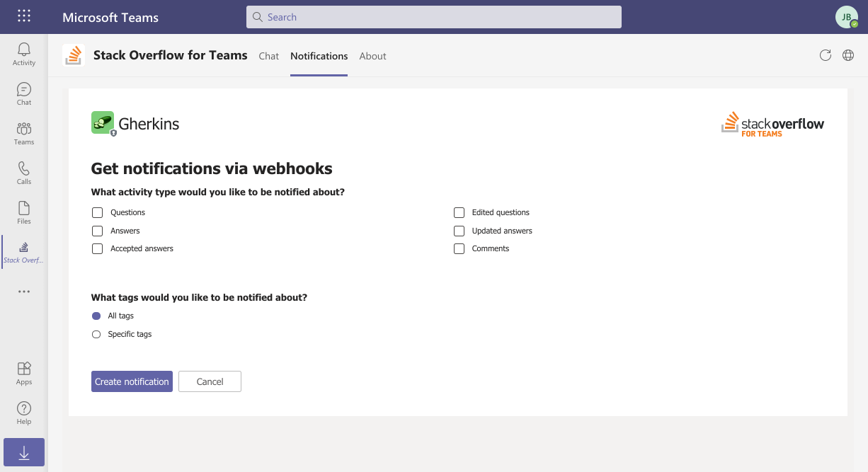Click the 'Get notifications via webhooks' heading
The width and height of the screenshot is (868, 472).
[212, 168]
